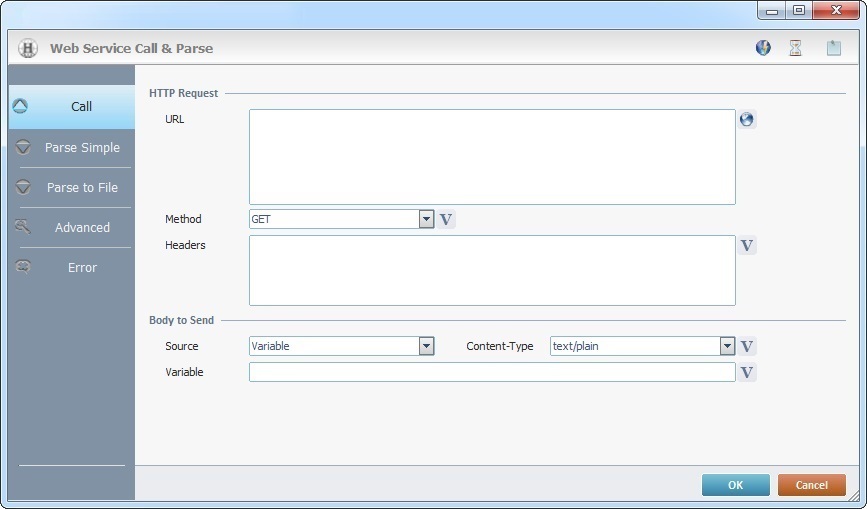Click inside the URL text area
This screenshot has width=867, height=509.
tap(492, 157)
